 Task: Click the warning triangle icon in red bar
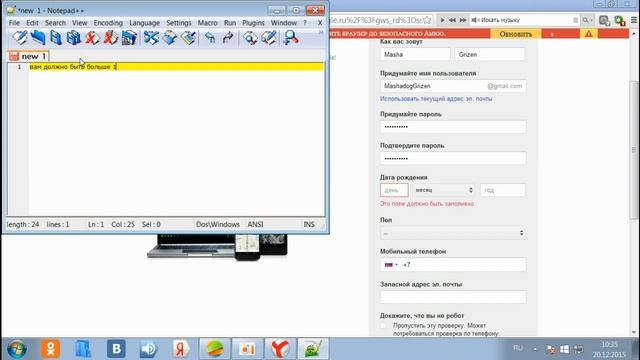point(589,34)
